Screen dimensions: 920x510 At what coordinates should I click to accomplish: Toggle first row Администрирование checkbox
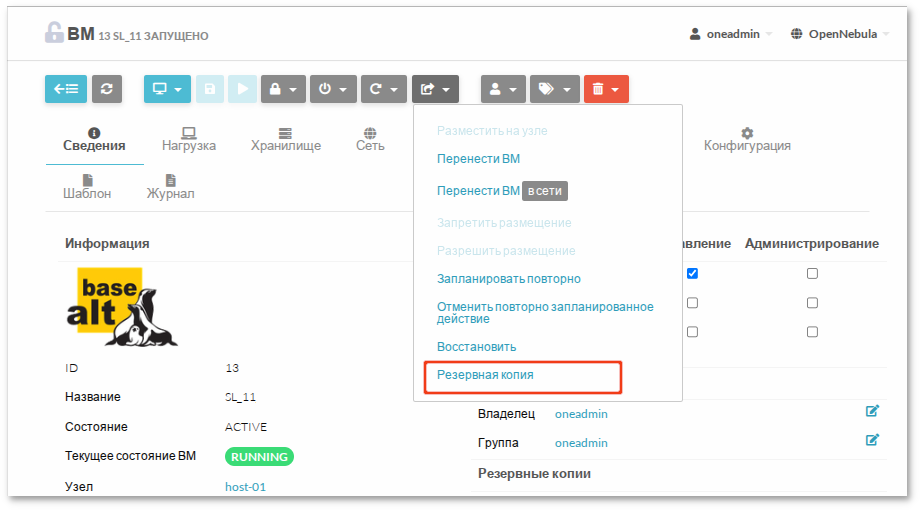point(812,273)
